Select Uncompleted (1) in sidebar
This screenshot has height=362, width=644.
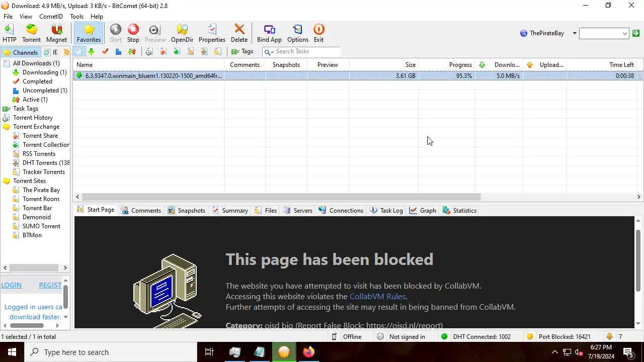tap(45, 90)
